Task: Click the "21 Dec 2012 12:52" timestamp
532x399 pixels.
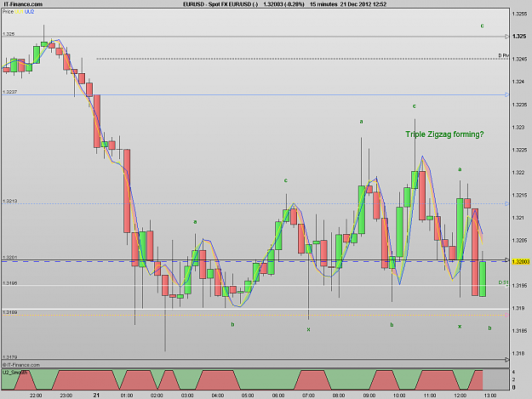Action: 363,4
